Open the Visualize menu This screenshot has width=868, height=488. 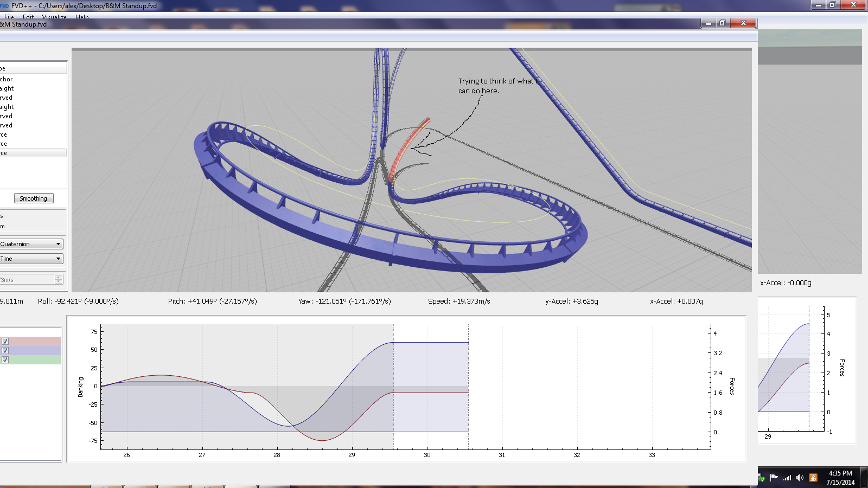pos(54,17)
